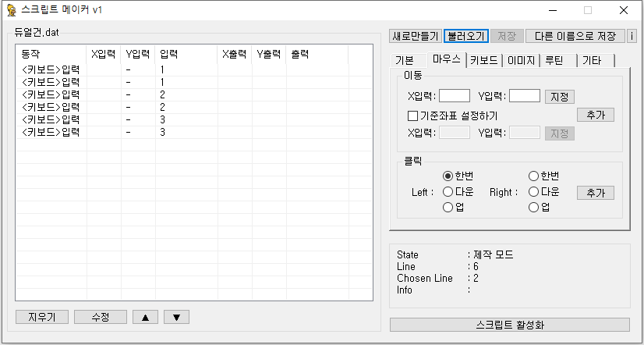This screenshot has width=644, height=345.
Task: Click the greyed-out 지정 button under 기준좌표
Action: pos(559,133)
